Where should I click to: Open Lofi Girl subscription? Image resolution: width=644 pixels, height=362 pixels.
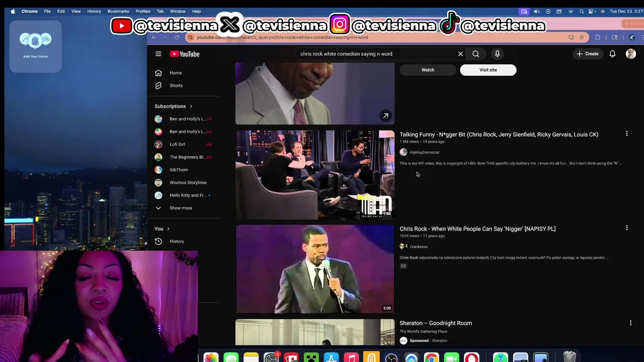point(183,144)
